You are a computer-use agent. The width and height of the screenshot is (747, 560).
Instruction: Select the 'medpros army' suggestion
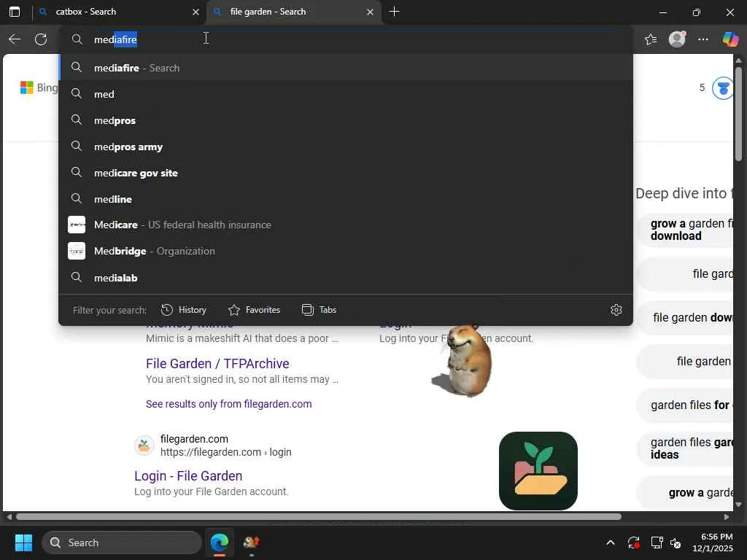coord(346,147)
